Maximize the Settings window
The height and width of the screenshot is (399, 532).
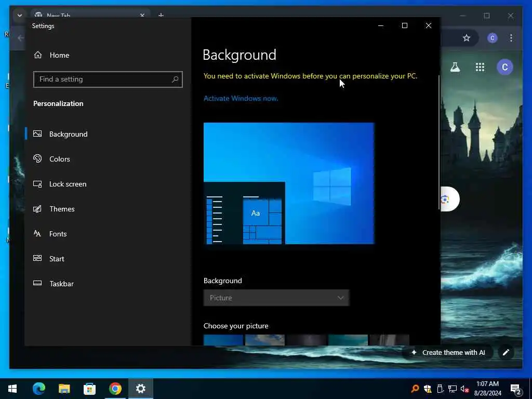pos(404,25)
